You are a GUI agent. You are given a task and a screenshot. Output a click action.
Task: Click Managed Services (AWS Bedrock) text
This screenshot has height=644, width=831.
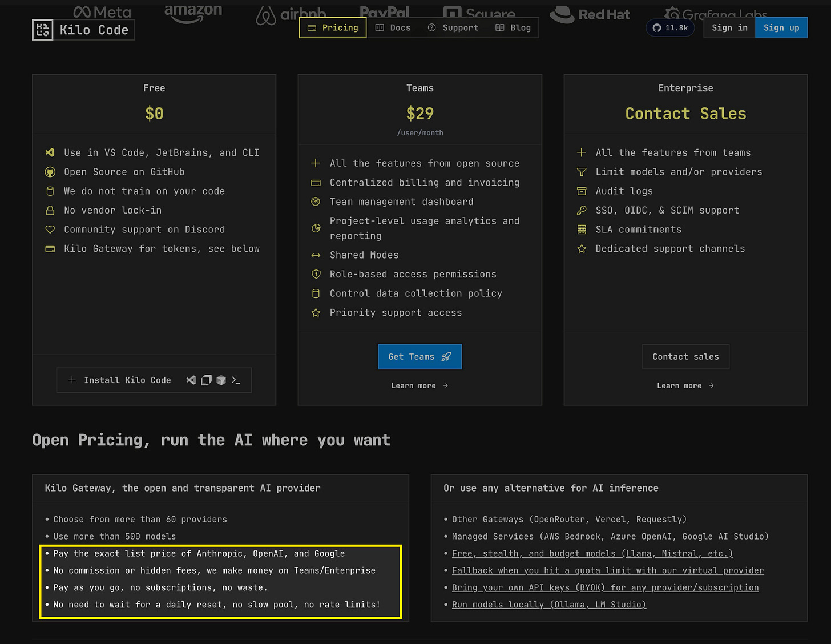tap(610, 536)
